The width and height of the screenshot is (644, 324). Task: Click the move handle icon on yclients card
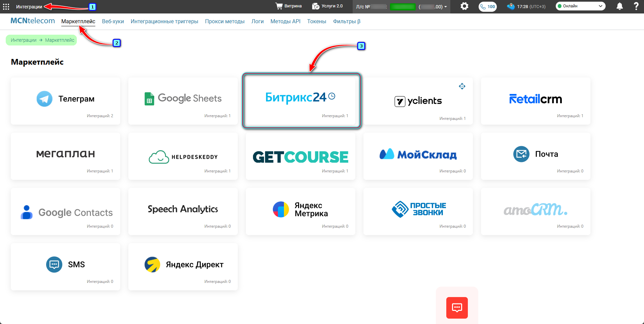click(462, 86)
